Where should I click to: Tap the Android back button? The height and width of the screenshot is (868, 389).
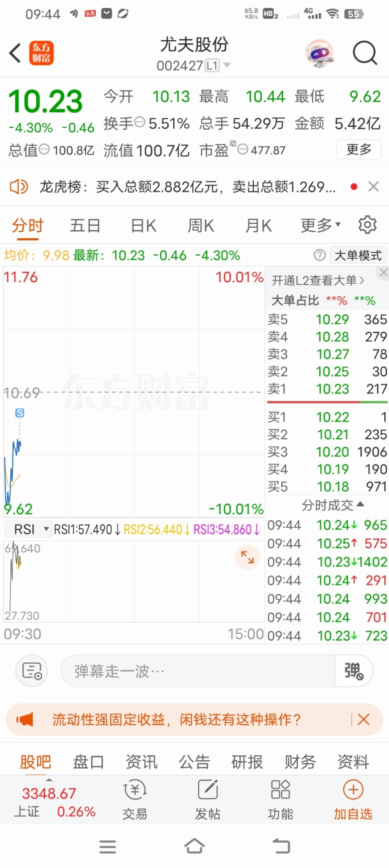click(281, 846)
